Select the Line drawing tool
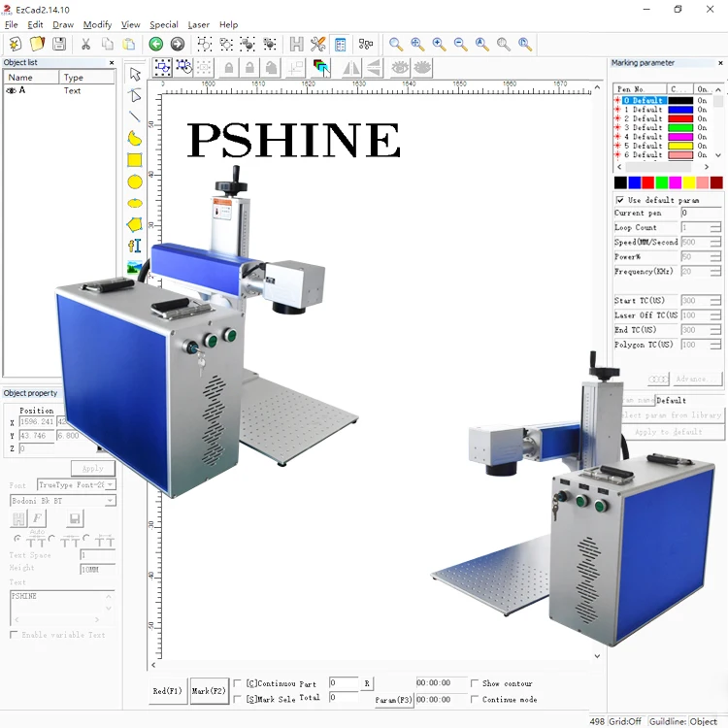Image resolution: width=728 pixels, height=728 pixels. 135,116
